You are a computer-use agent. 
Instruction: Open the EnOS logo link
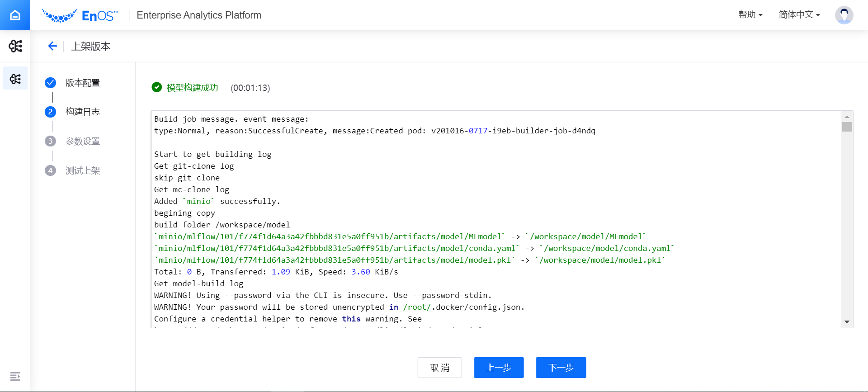click(80, 15)
